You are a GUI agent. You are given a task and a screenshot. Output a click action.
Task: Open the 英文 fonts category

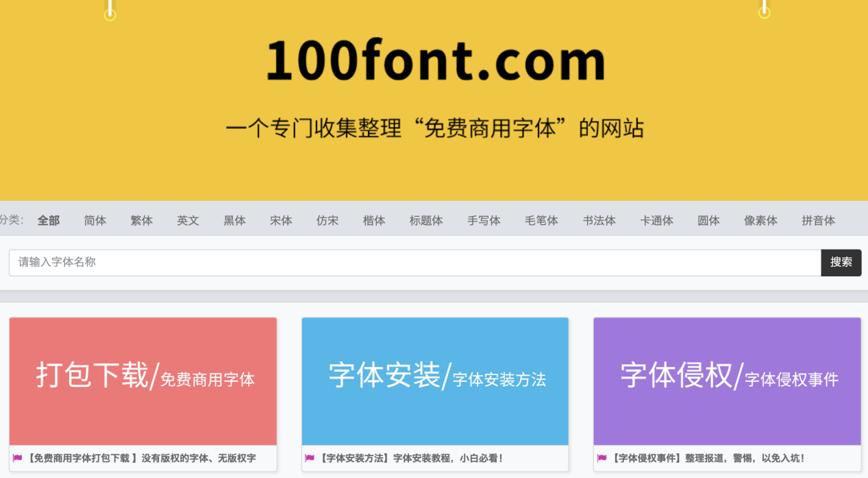coord(188,220)
